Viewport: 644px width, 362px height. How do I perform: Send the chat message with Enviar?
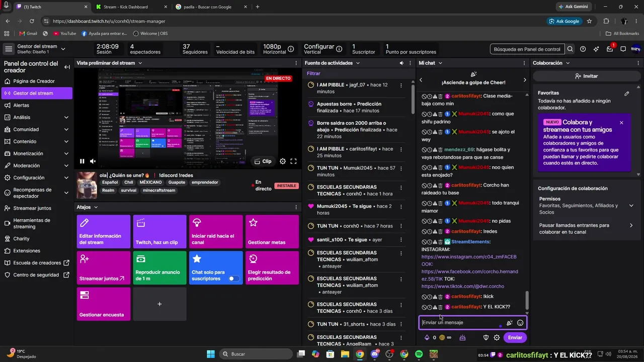coord(515,337)
